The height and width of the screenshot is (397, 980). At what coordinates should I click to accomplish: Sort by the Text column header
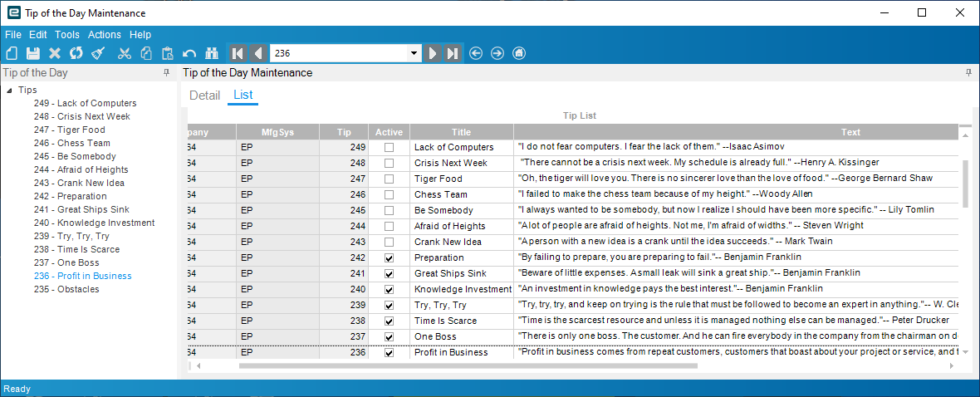(736, 132)
